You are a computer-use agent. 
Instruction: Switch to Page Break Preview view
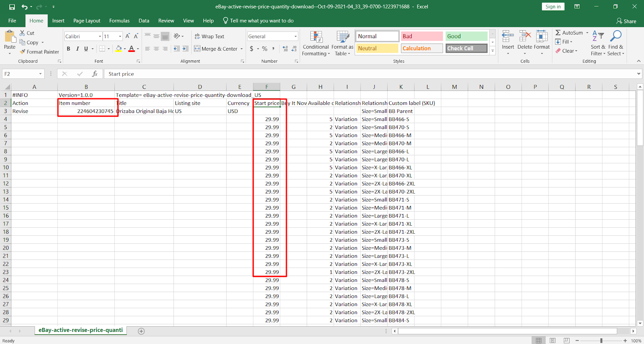pos(567,340)
